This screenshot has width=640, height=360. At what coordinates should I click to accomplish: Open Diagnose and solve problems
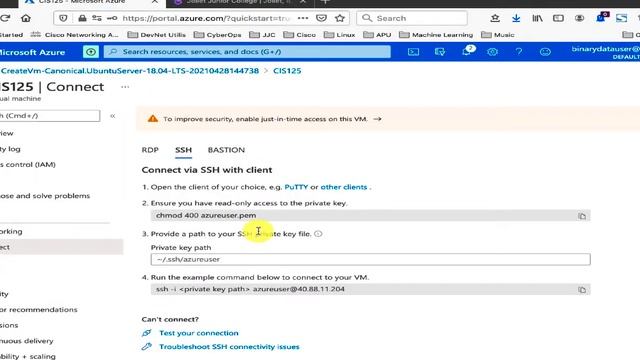[x=45, y=196]
